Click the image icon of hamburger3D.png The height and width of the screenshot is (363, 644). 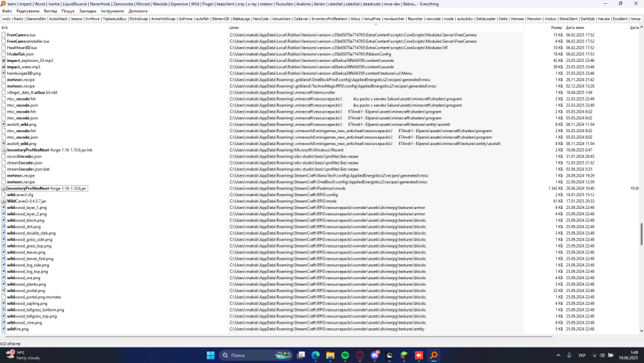(4, 73)
